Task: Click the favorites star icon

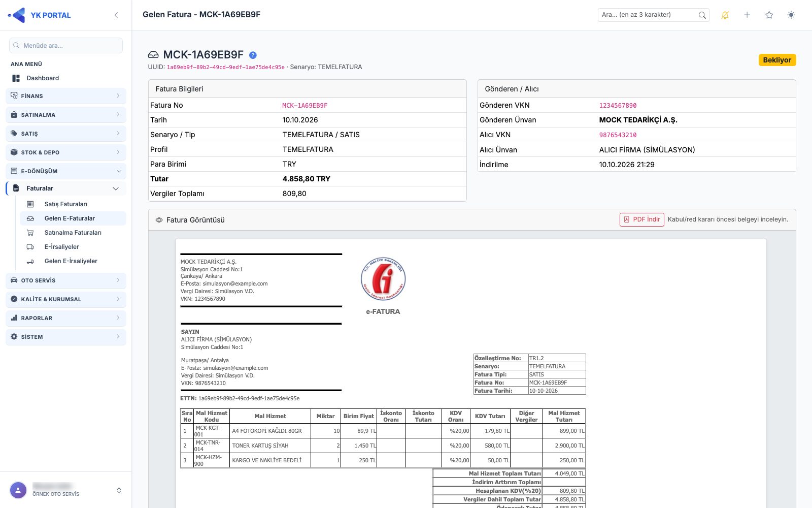Action: tap(769, 15)
